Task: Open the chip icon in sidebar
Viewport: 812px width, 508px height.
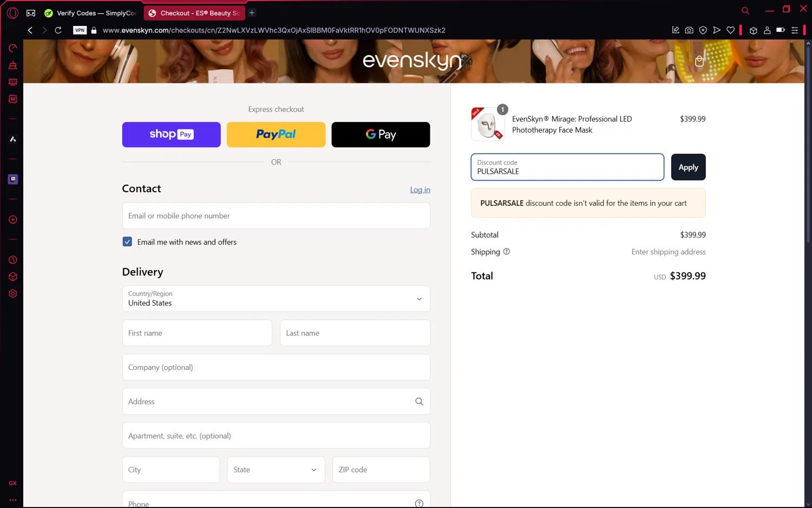Action: tap(13, 99)
